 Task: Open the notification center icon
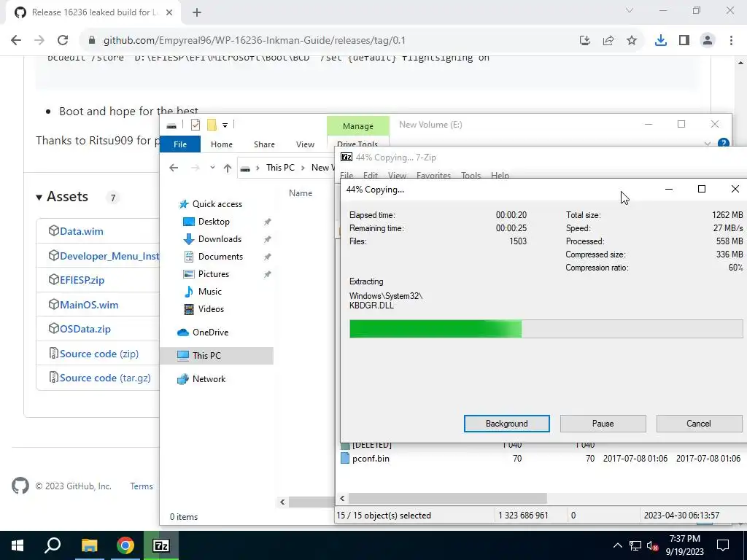coord(723,545)
